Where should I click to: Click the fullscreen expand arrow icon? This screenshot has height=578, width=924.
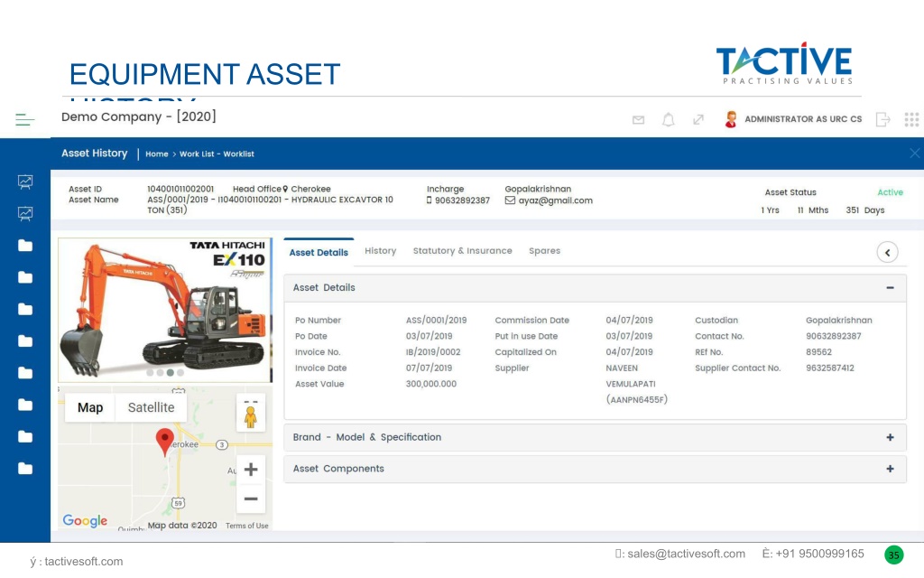tap(698, 120)
